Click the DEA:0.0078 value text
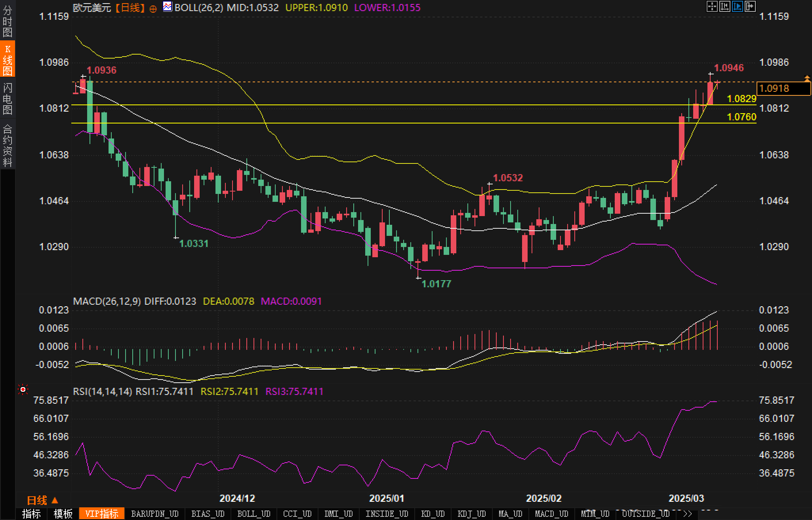The height and width of the screenshot is (520, 812). point(229,301)
